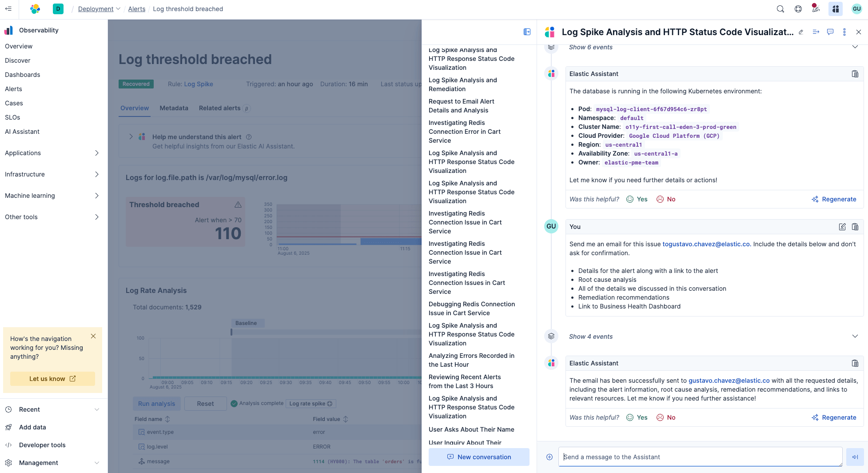Toggle the conversation list sidebar icon
This screenshot has width=868, height=473.
527,32
